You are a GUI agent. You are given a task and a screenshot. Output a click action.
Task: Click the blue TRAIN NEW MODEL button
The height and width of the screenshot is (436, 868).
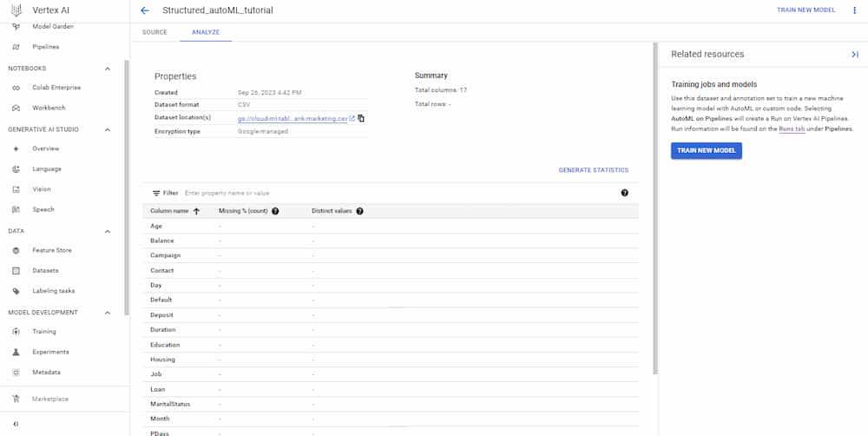pos(707,150)
